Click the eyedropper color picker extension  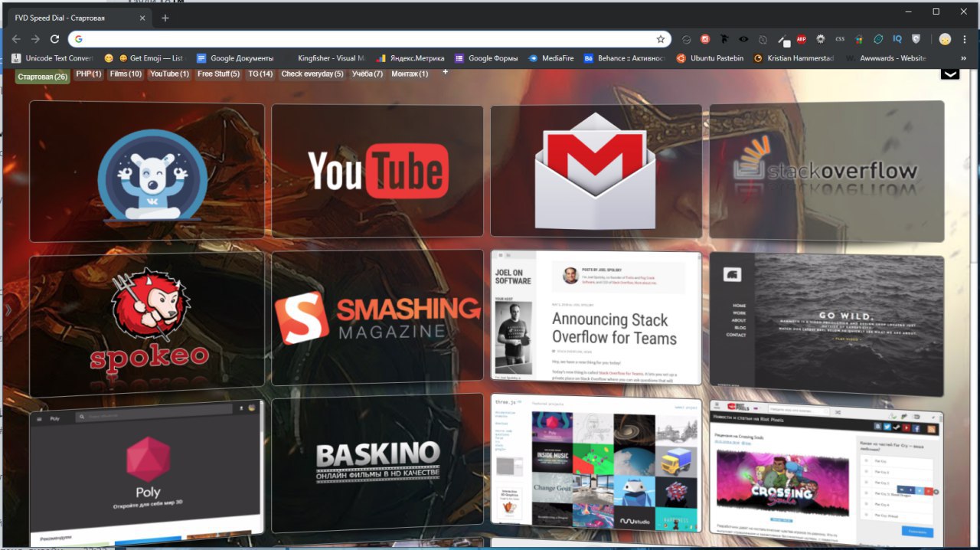point(782,40)
